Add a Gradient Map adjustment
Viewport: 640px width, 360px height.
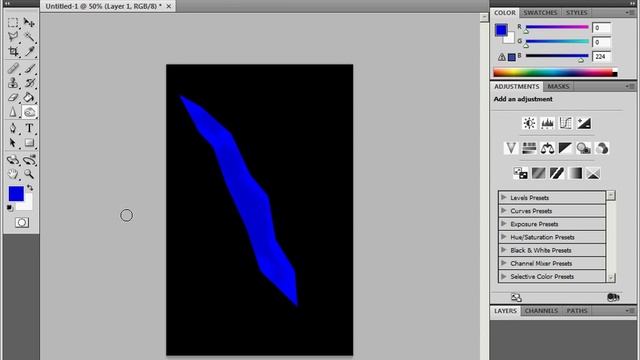575,173
